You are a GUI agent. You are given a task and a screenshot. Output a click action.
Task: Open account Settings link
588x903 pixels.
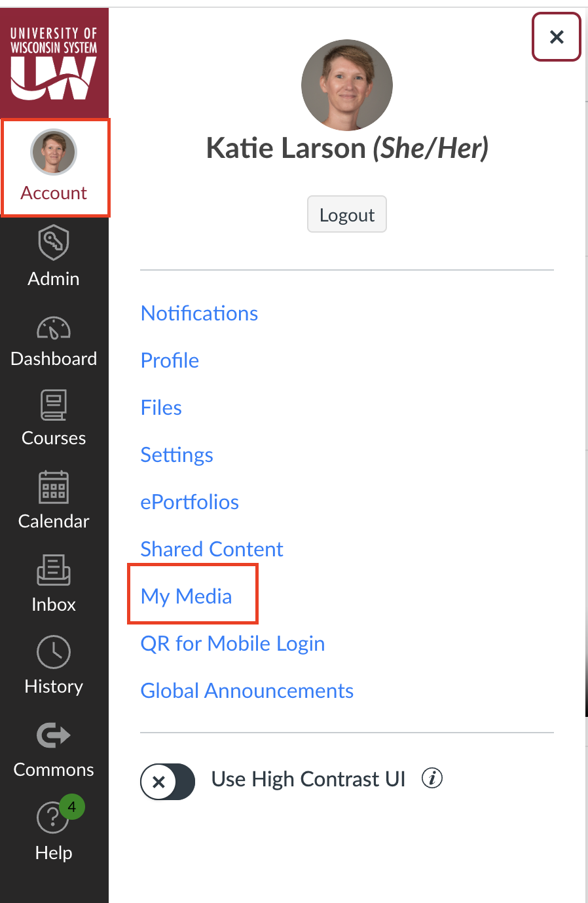(x=177, y=455)
